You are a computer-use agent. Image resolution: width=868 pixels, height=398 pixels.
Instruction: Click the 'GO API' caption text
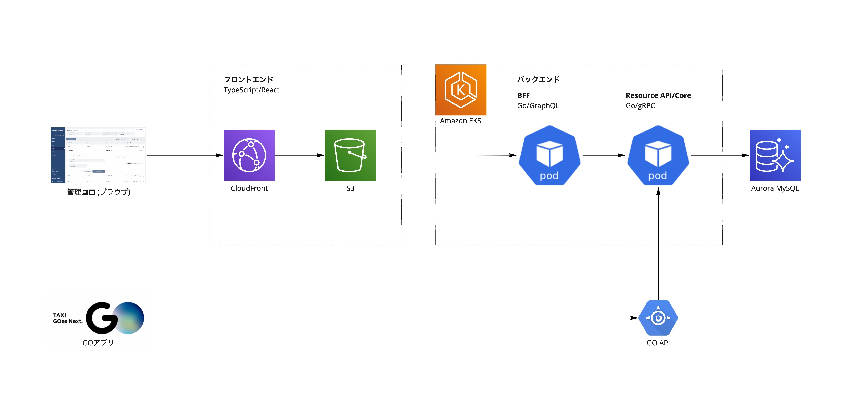[658, 343]
